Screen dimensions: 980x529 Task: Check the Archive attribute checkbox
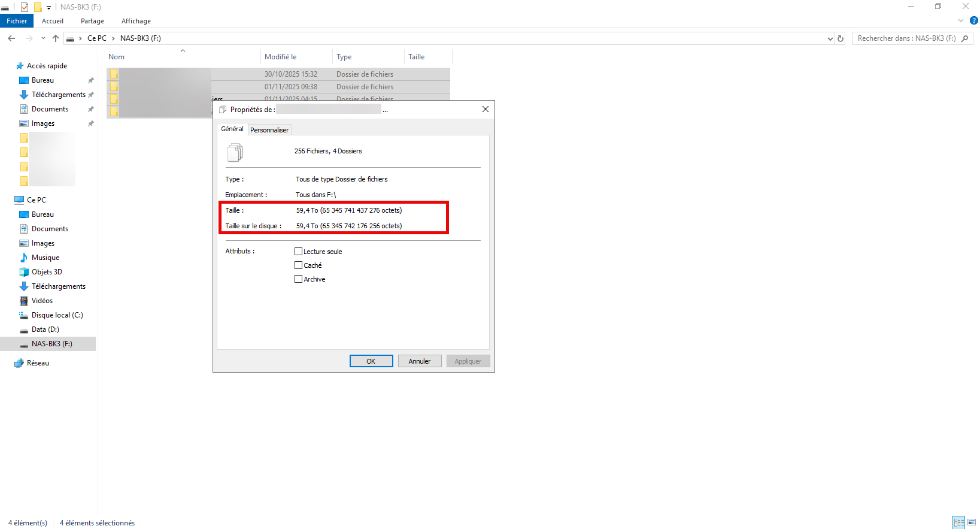[x=298, y=279]
